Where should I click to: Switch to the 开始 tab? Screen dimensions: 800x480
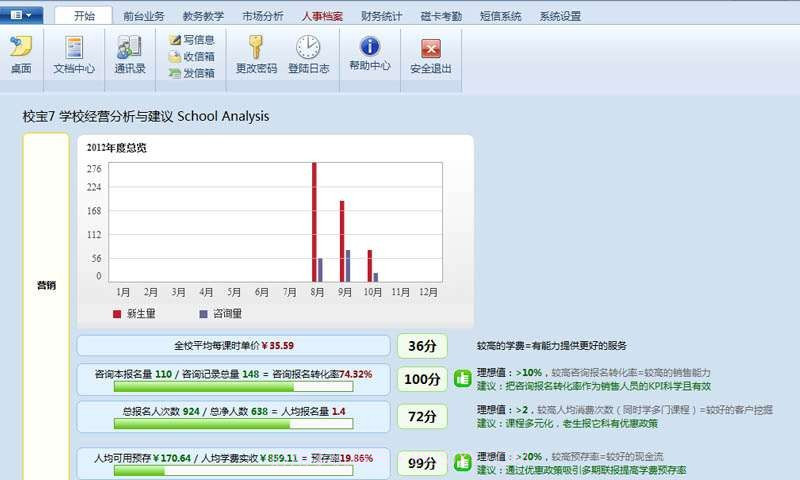(x=84, y=16)
